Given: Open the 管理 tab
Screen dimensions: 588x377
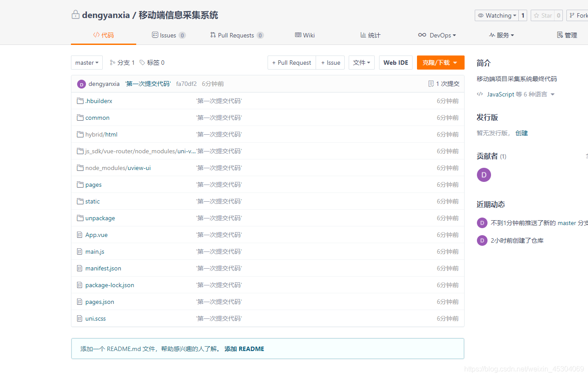Looking at the screenshot, I should pos(567,35).
